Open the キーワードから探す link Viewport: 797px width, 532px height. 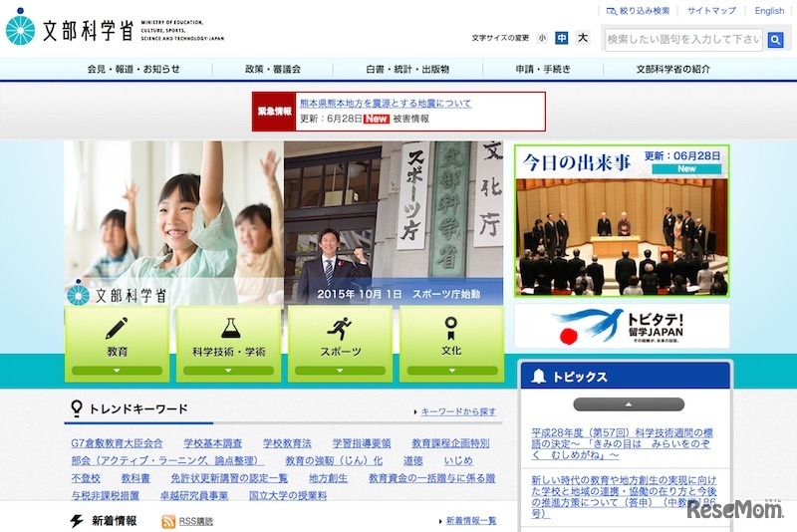[458, 411]
